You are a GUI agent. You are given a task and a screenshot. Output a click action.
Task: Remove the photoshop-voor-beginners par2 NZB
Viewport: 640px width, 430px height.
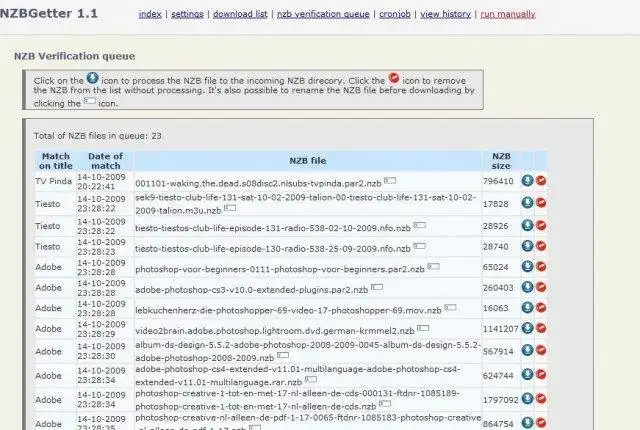541,266
